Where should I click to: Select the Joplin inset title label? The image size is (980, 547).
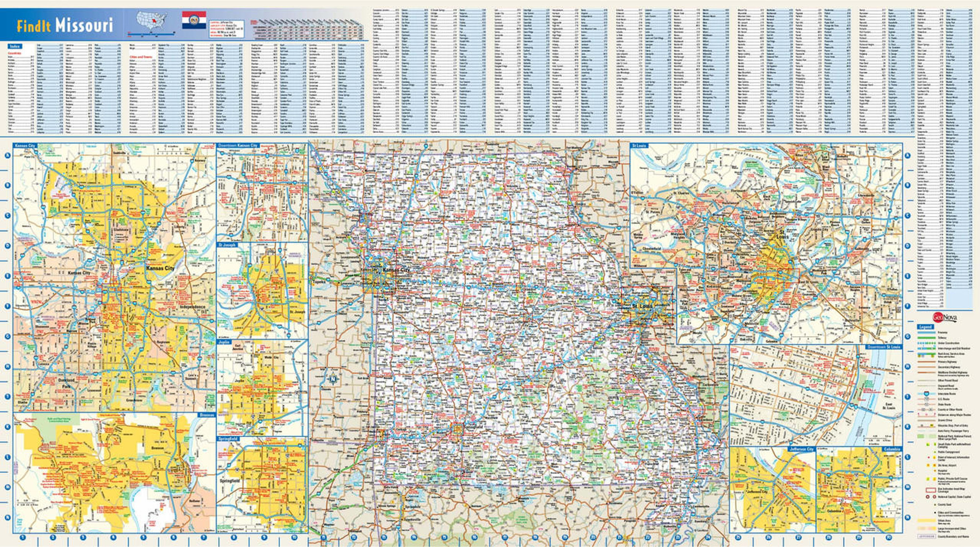(223, 342)
